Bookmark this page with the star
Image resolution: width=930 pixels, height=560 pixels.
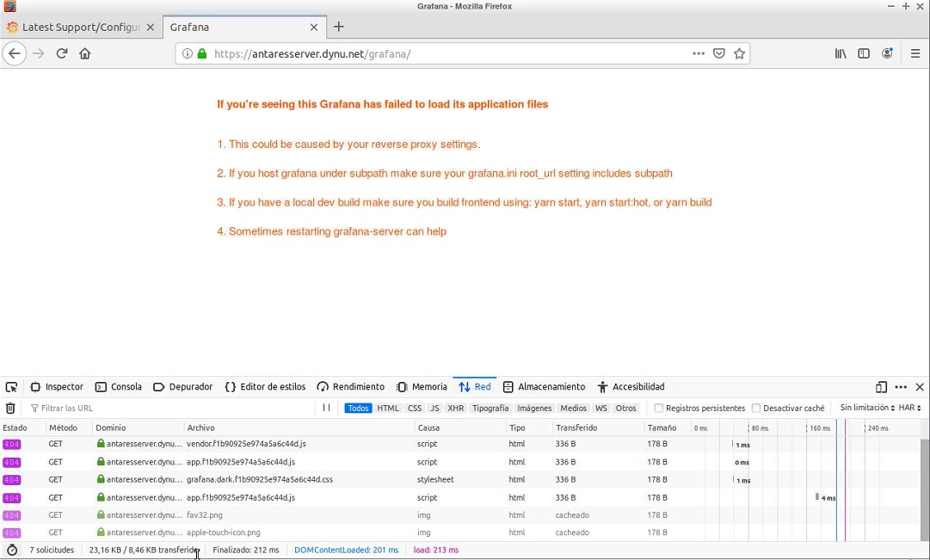739,53
